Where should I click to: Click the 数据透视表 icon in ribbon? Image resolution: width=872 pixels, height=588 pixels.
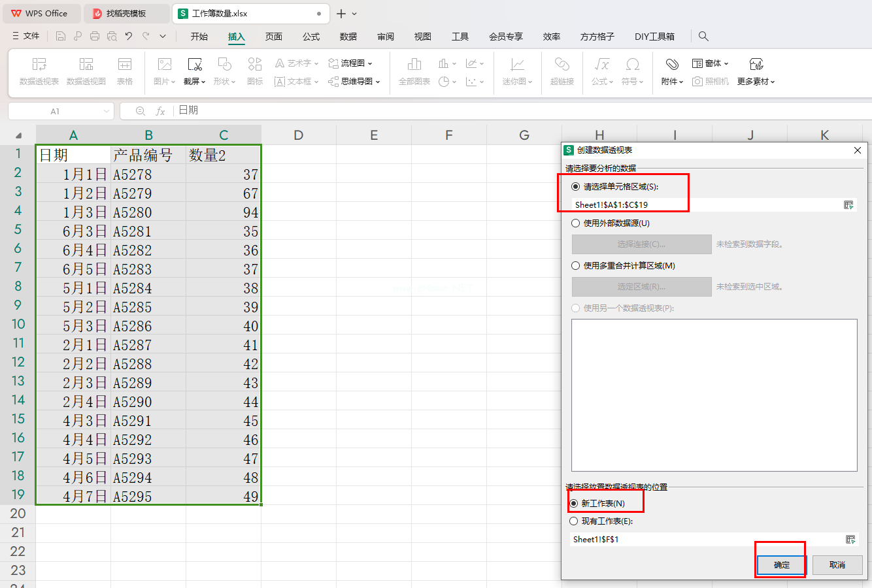point(39,64)
